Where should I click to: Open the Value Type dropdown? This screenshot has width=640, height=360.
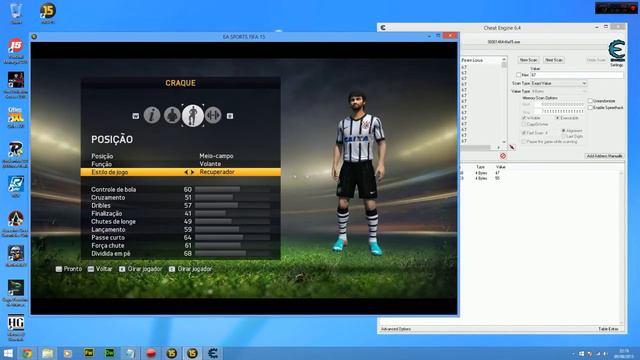[559, 91]
